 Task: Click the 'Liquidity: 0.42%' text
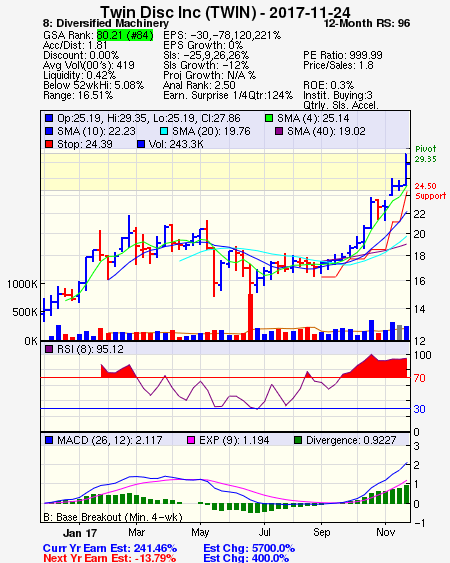click(79, 75)
